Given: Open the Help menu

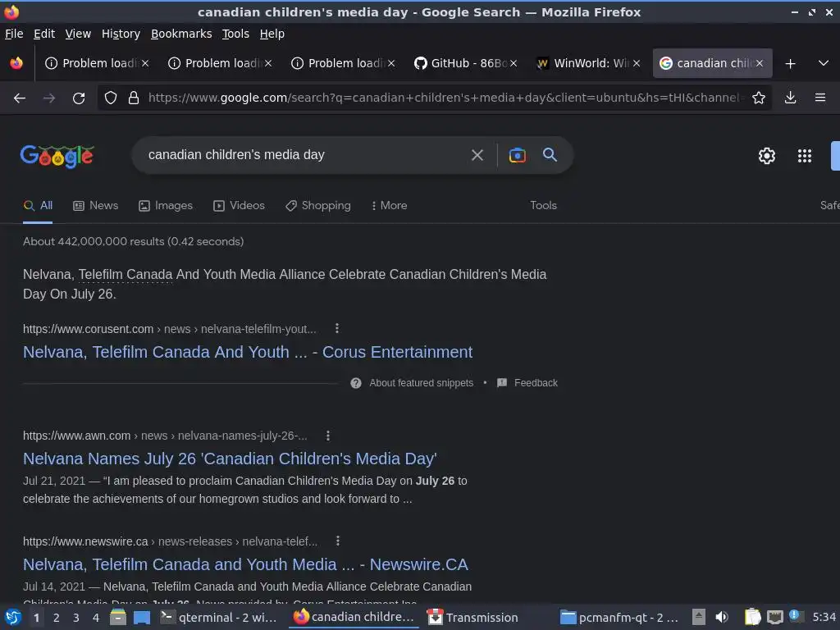Looking at the screenshot, I should (x=272, y=34).
